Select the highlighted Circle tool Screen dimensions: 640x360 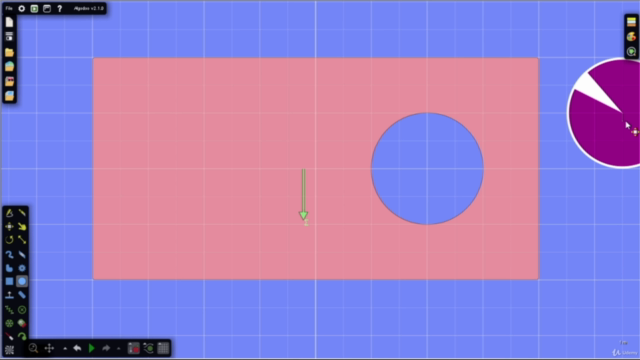tap(22, 281)
